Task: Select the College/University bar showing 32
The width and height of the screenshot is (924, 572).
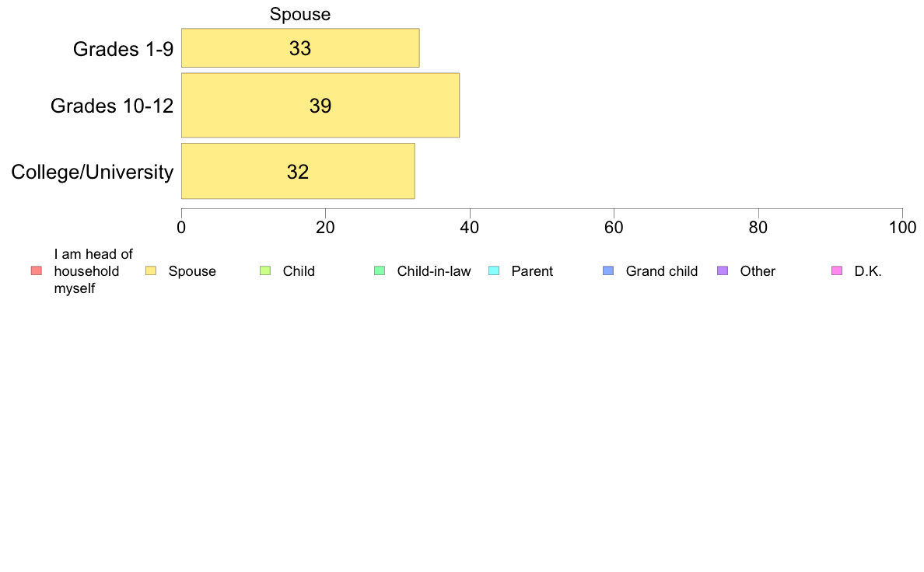Action: click(298, 171)
